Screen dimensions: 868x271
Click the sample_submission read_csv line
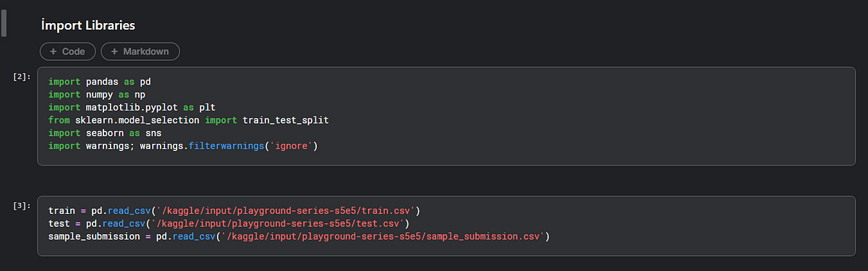coord(299,236)
